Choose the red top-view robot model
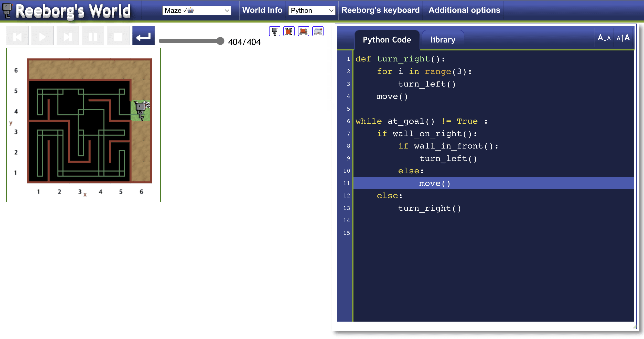 289,31
